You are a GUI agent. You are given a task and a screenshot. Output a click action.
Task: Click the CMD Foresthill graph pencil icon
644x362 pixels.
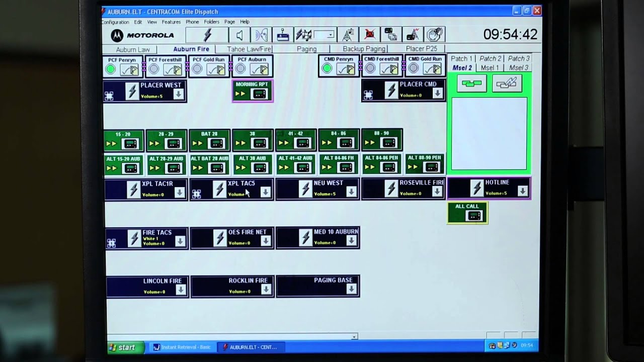coord(388,69)
